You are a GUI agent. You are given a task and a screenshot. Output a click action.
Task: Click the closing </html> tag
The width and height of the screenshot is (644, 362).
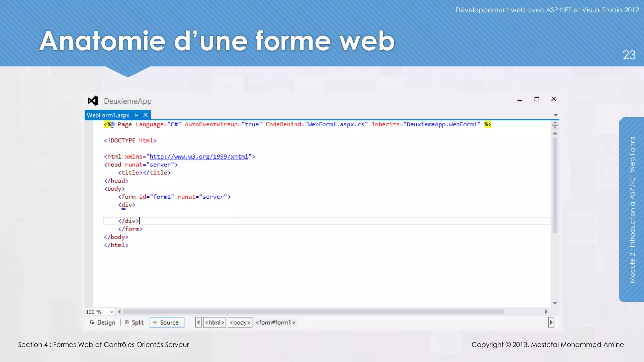click(116, 245)
